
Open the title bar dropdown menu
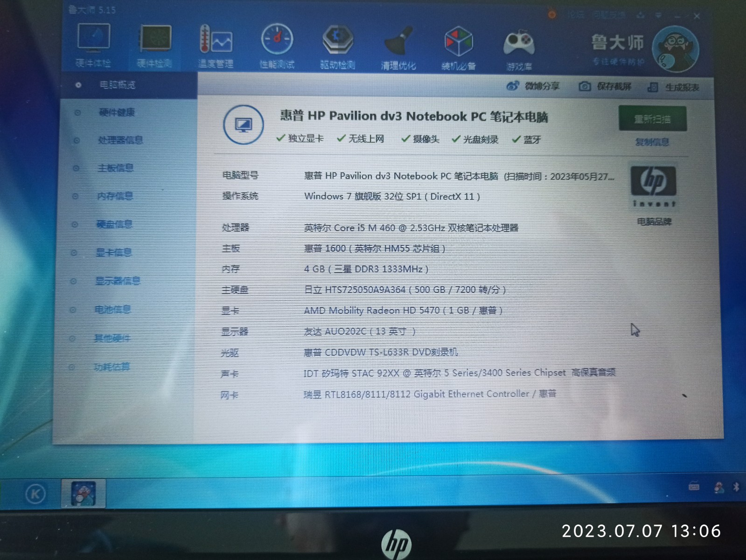tap(658, 15)
